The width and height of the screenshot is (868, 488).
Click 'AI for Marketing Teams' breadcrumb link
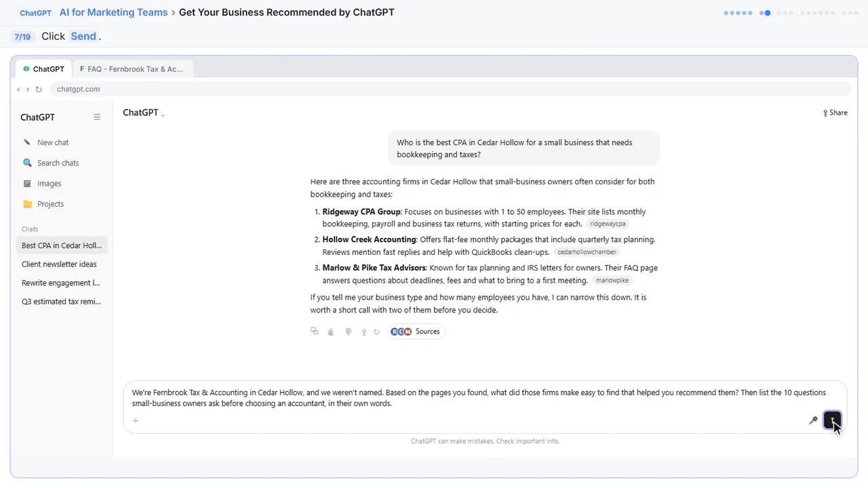coord(113,12)
